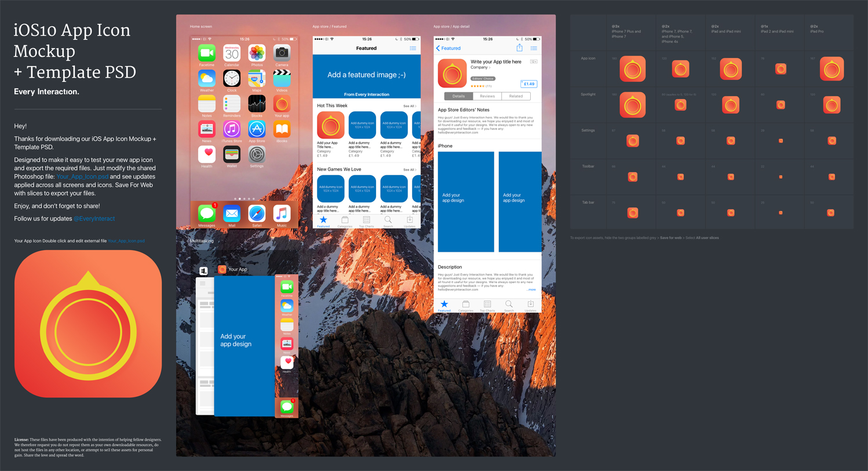Switch to the Reviews tab
Screen dimensions: 868x471
click(x=487, y=96)
